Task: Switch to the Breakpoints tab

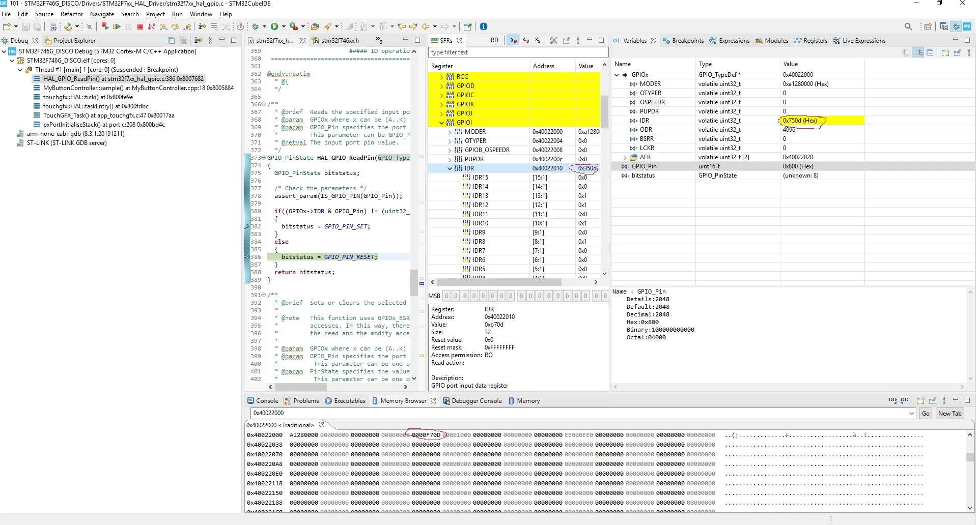Action: (x=683, y=41)
